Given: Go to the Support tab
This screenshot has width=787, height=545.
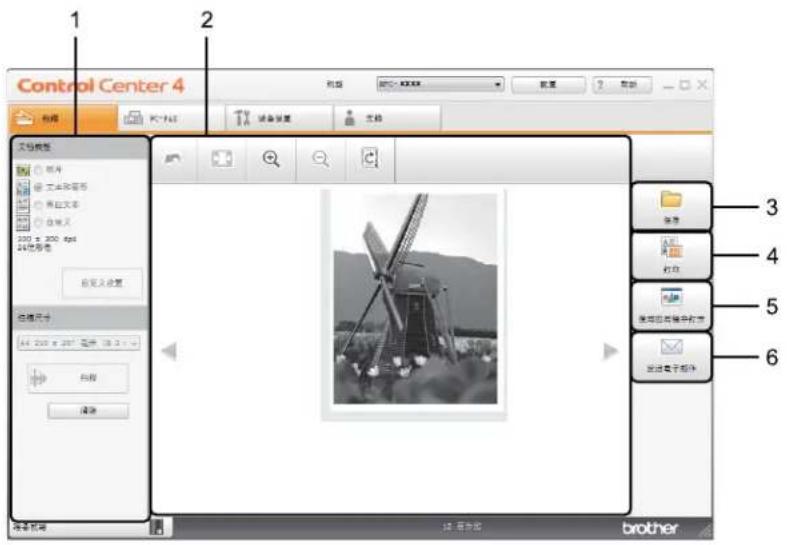Looking at the screenshot, I should point(387,118).
